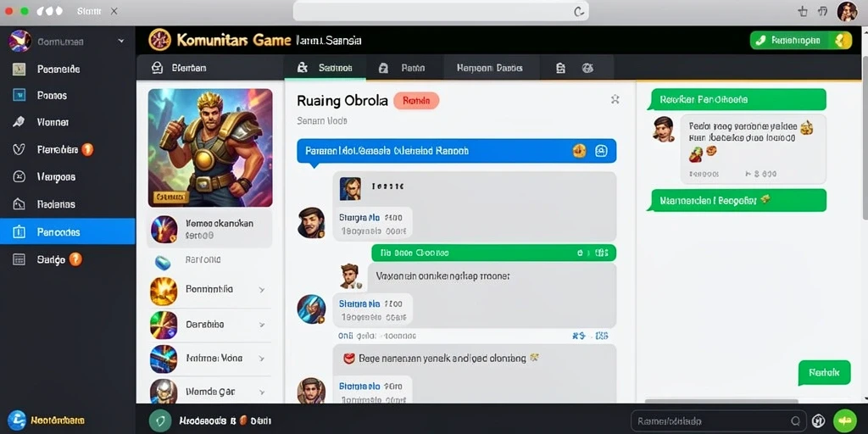Image resolution: width=868 pixels, height=434 pixels.
Task: Expand the Darsibe list item chevron
Action: click(x=262, y=325)
